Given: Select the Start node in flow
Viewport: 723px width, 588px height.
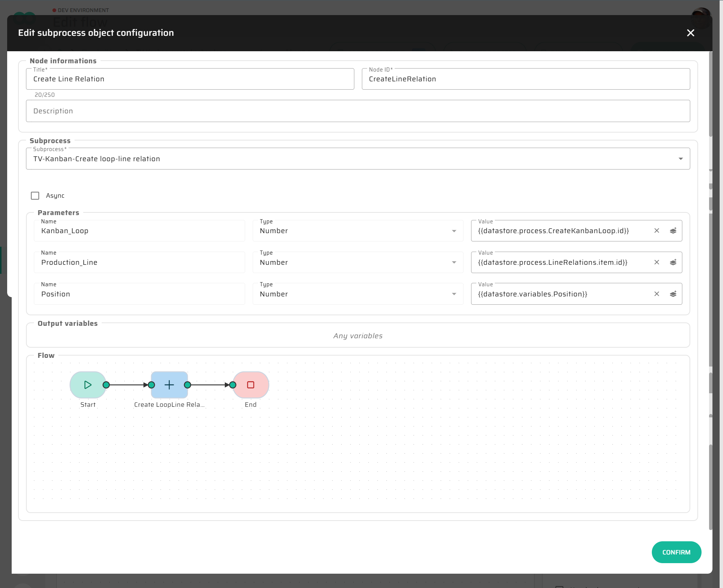Looking at the screenshot, I should tap(87, 385).
